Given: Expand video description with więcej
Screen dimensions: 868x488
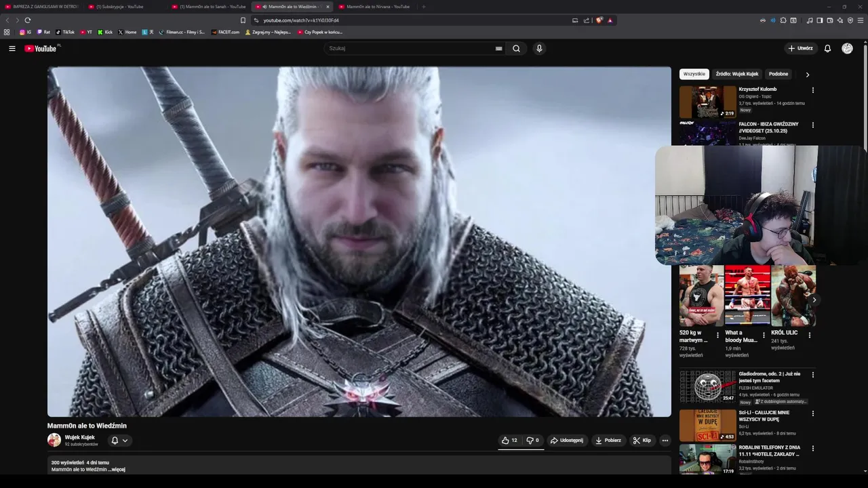Looking at the screenshot, I should click(x=117, y=470).
